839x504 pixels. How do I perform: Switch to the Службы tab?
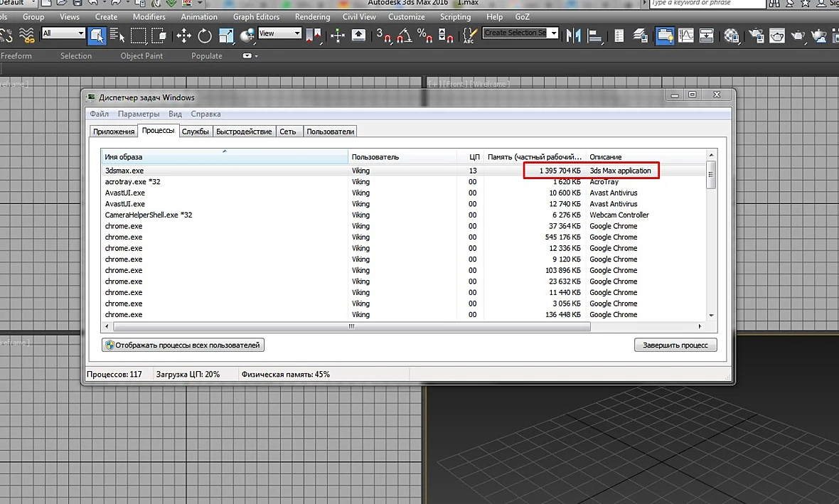(x=196, y=132)
